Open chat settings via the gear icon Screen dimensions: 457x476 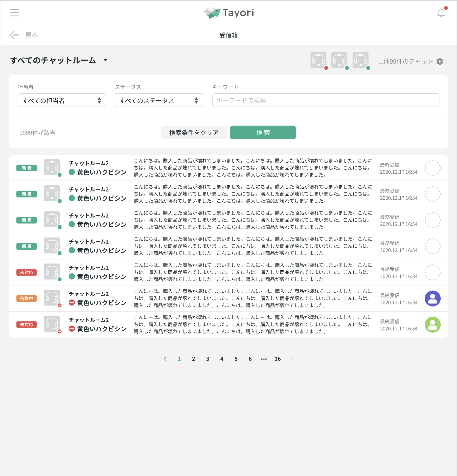pyautogui.click(x=440, y=62)
